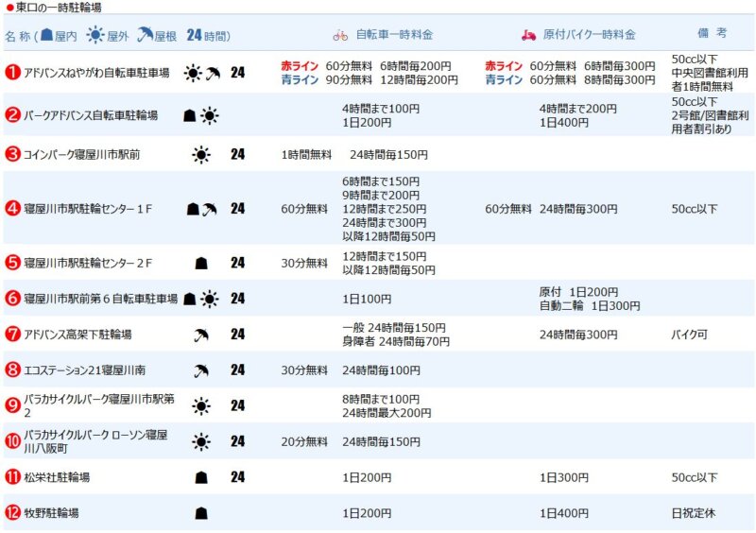This screenshot has width=756, height=533.
Task: Click the scooter icon beside 原付バイク一時料金
Action: [529, 36]
